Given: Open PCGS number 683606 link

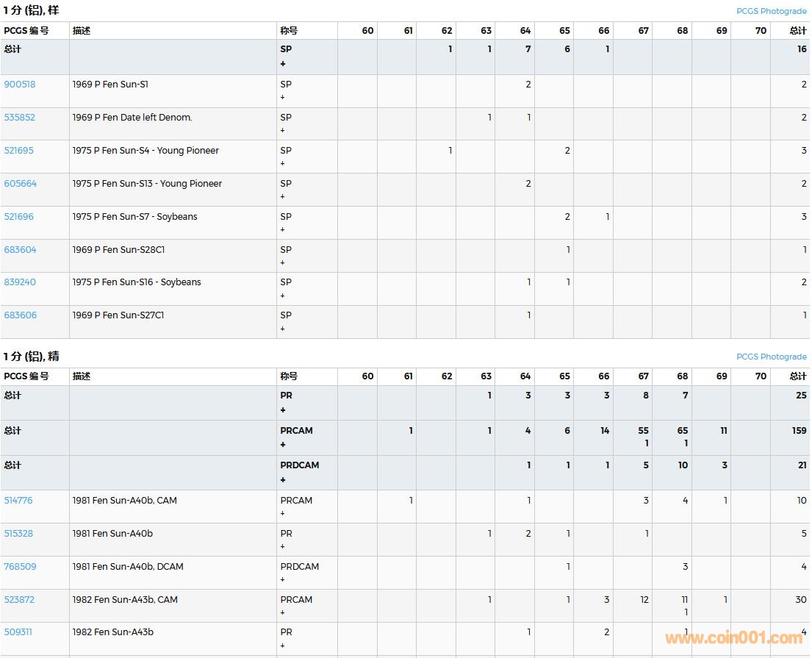Looking at the screenshot, I should (21, 315).
